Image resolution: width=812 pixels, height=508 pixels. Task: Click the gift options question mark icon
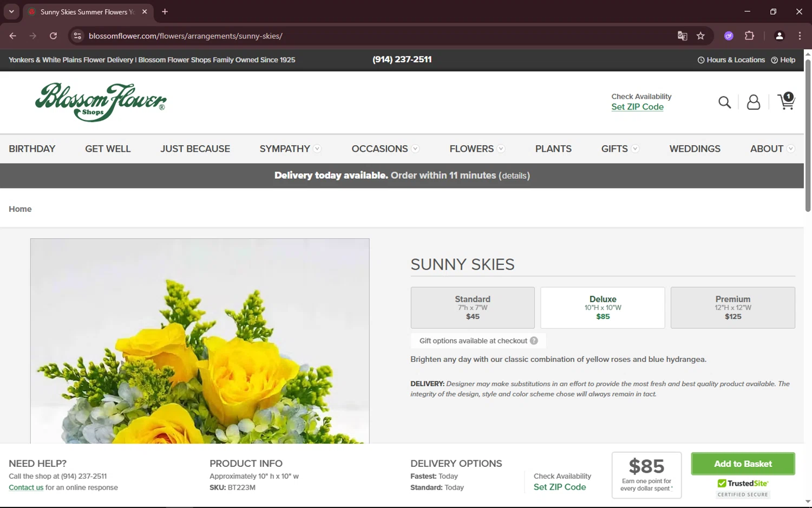coord(534,341)
